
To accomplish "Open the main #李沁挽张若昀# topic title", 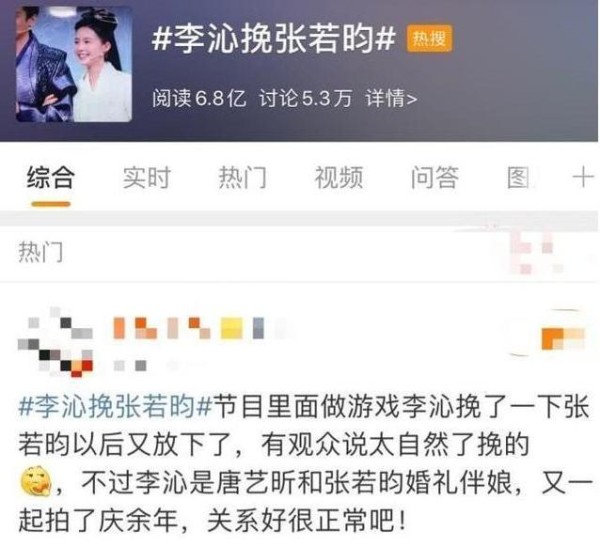I will pyautogui.click(x=274, y=38).
